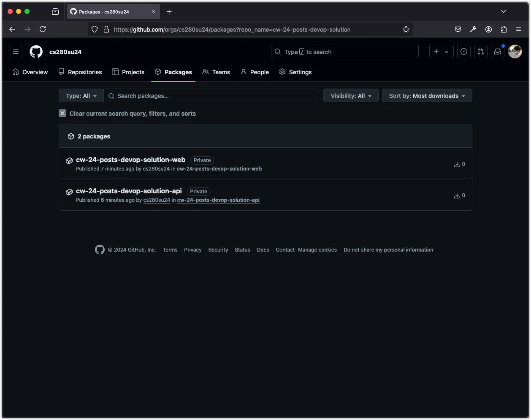This screenshot has width=531, height=420.
Task: Open the user avatar menu
Action: [515, 51]
